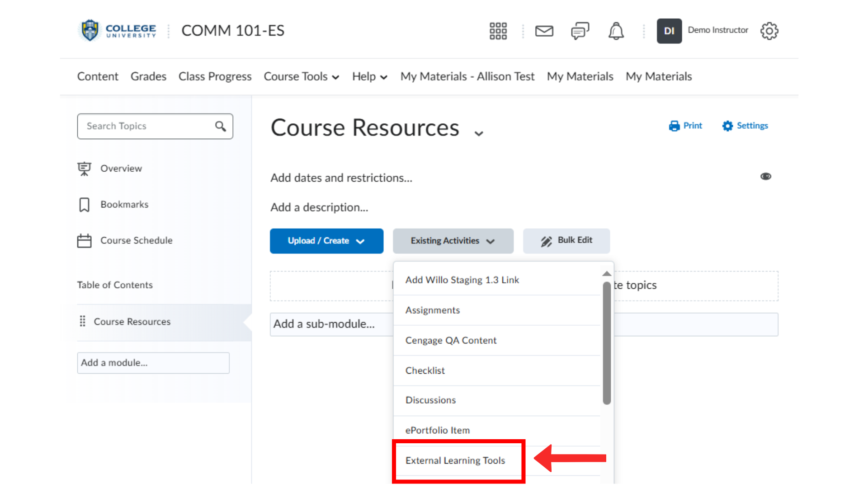Image resolution: width=868 pixels, height=488 pixels.
Task: Click the Print printer icon
Action: [x=674, y=126]
